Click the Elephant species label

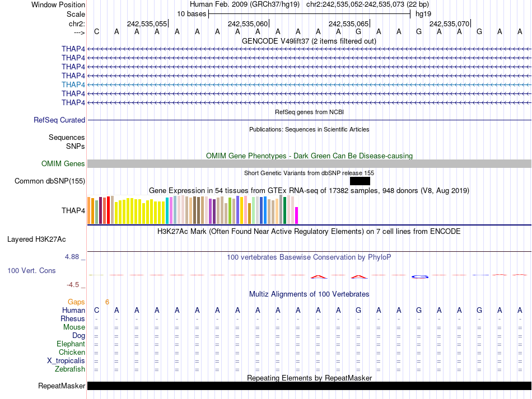tap(71, 344)
